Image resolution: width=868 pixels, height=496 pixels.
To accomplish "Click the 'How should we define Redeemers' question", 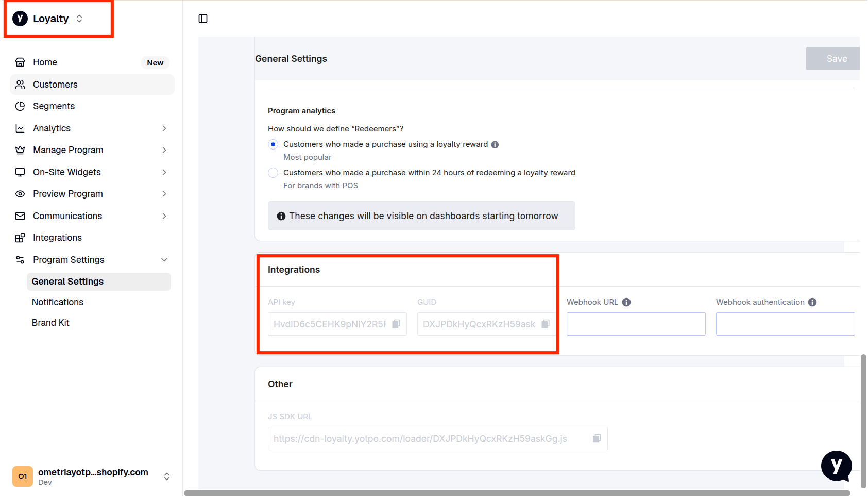I will click(335, 129).
